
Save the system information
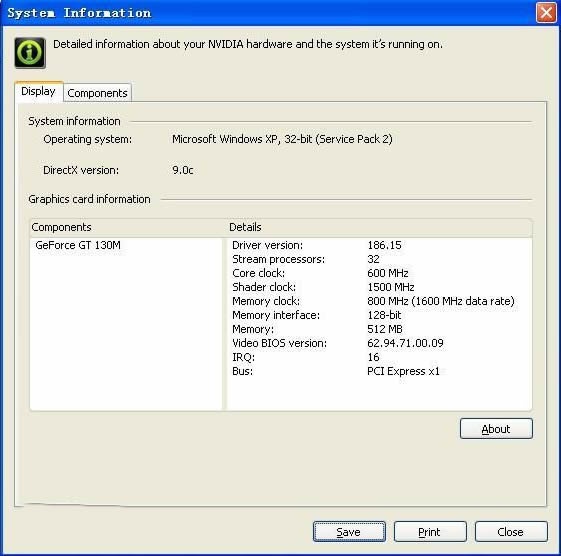[x=349, y=532]
